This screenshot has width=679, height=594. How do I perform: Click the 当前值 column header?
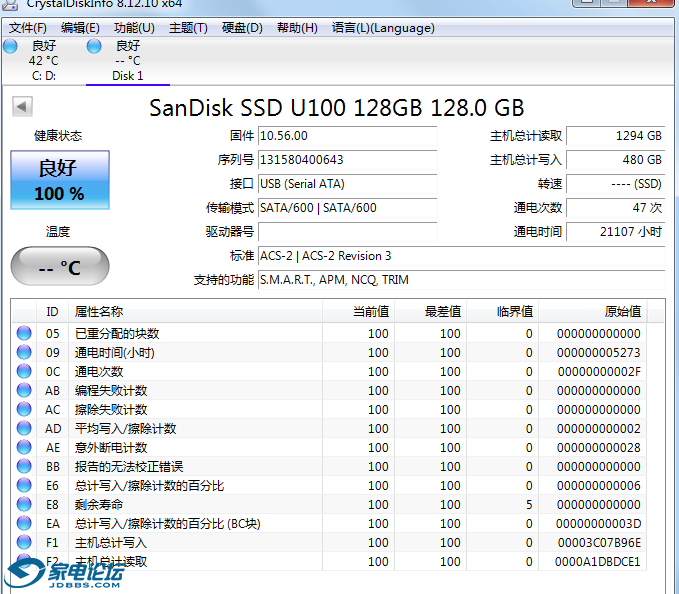pos(358,311)
